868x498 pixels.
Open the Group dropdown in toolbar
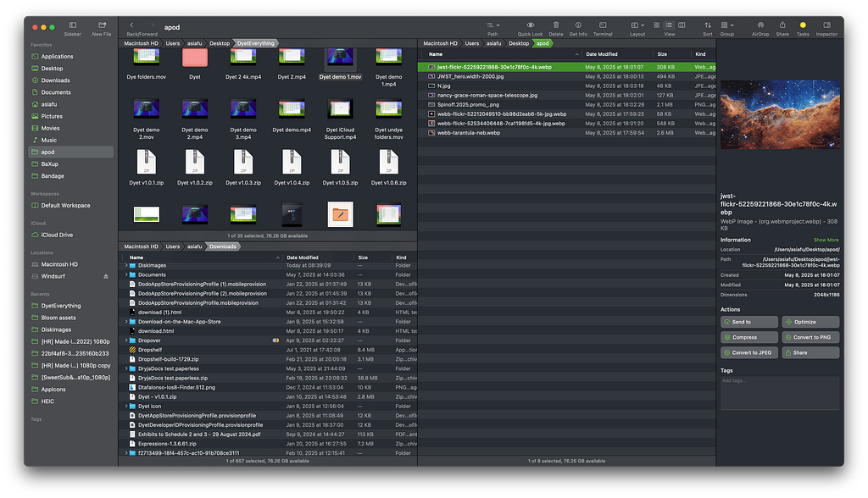click(x=726, y=25)
